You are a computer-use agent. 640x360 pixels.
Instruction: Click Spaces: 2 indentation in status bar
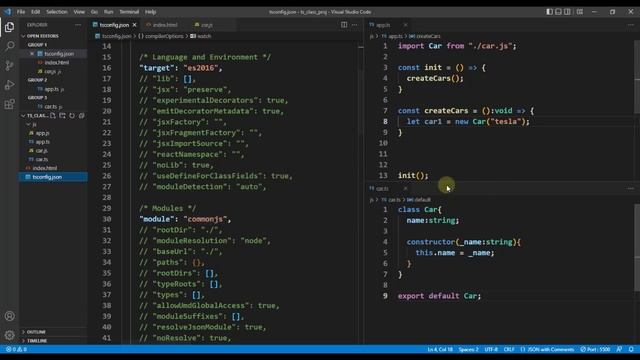tap(468, 349)
